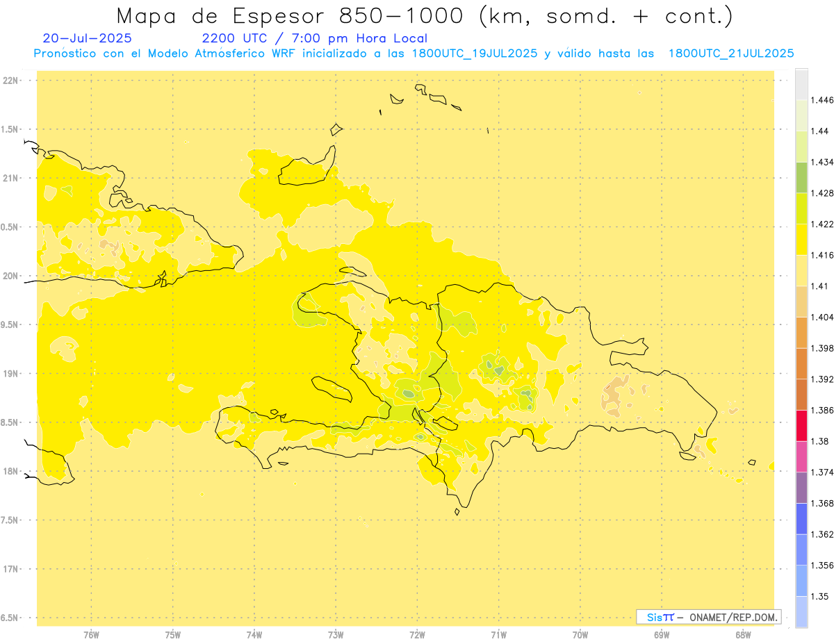Click the "9.5N" axis label
This screenshot has width=834, height=644.
[x=10, y=324]
